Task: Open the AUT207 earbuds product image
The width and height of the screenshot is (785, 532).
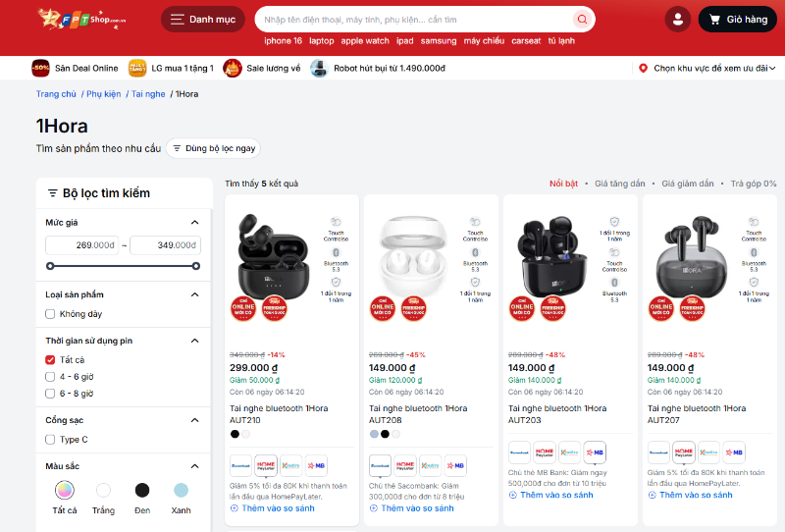Action: [x=692, y=257]
